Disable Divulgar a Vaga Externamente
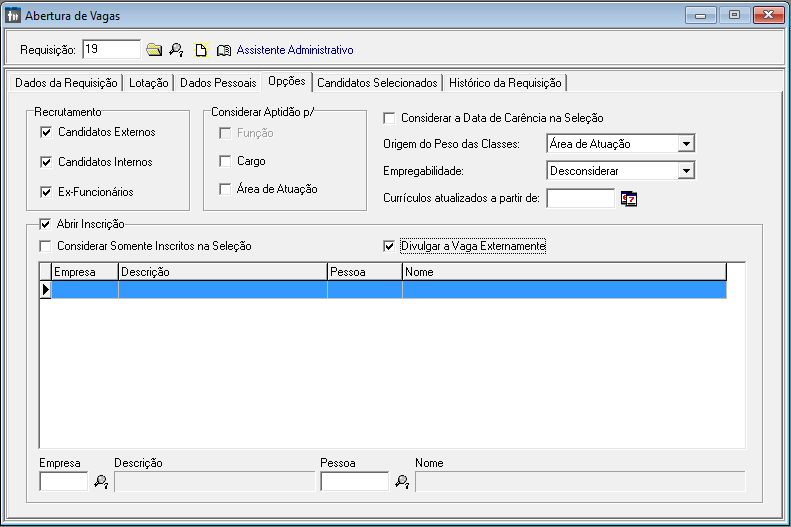Image resolution: width=791 pixels, height=527 pixels. click(x=390, y=246)
